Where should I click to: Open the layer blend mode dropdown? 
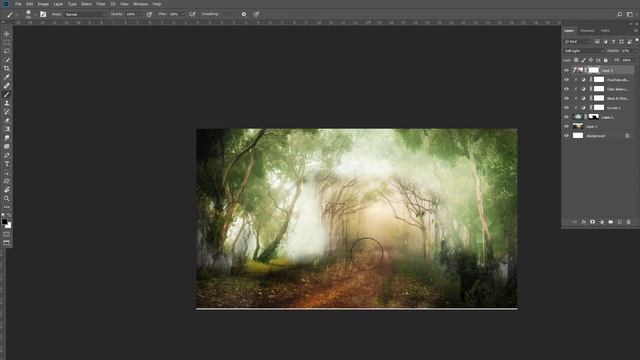coord(584,51)
